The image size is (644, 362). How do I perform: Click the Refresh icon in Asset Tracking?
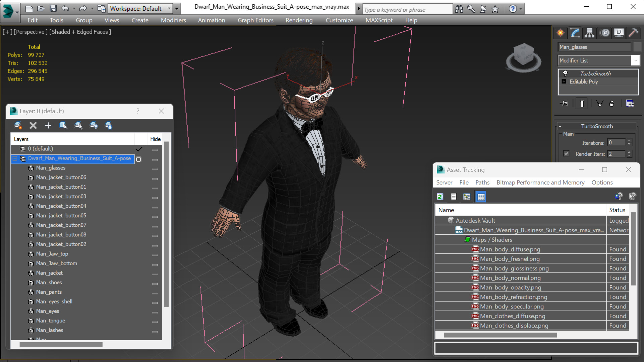440,197
